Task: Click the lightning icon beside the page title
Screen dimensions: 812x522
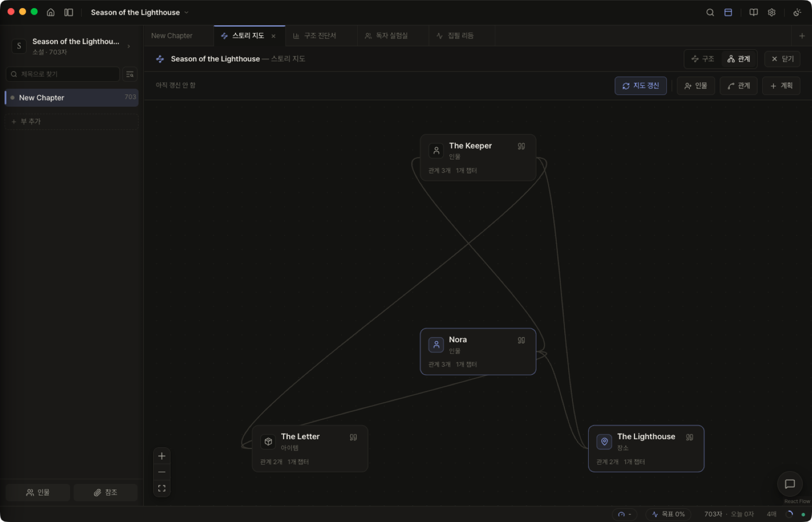Action: (160, 59)
